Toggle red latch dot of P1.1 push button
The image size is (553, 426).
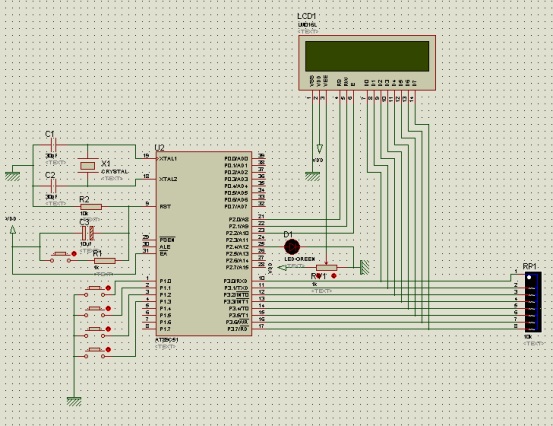(x=108, y=309)
